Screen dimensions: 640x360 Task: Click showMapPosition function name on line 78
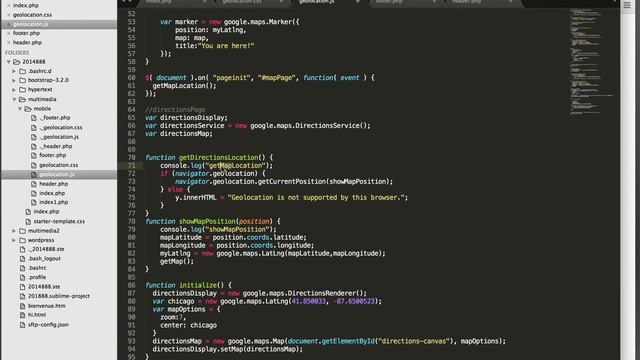click(207, 221)
